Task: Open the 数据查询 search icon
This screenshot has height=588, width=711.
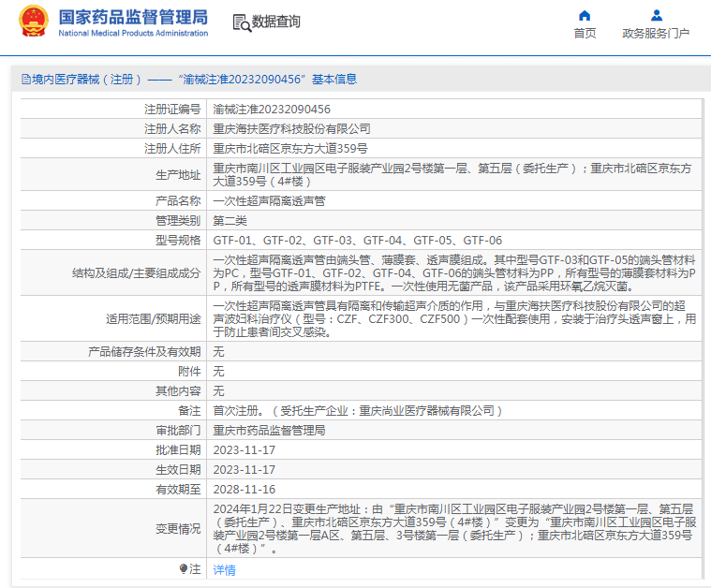Action: (x=242, y=22)
